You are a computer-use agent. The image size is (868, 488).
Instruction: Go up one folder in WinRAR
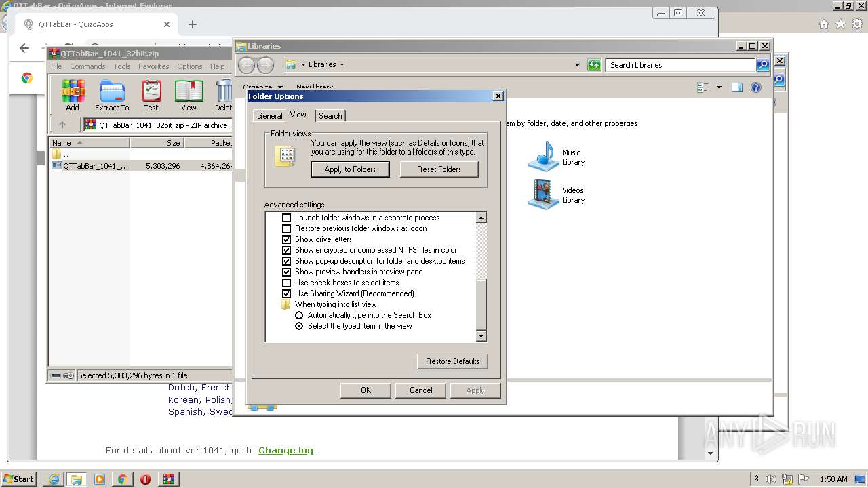tap(62, 125)
